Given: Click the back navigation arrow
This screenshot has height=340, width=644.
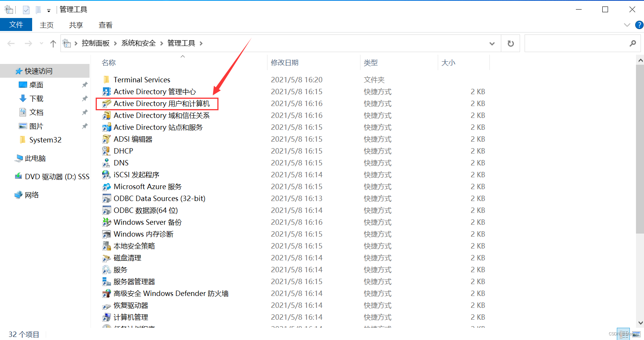Looking at the screenshot, I should point(11,43).
